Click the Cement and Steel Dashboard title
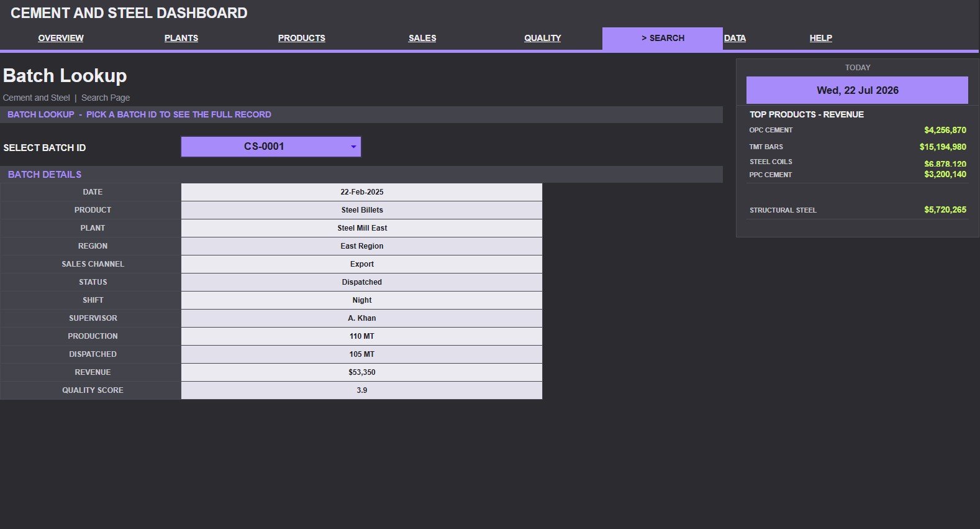Screen dimensions: 980x529 [x=129, y=13]
